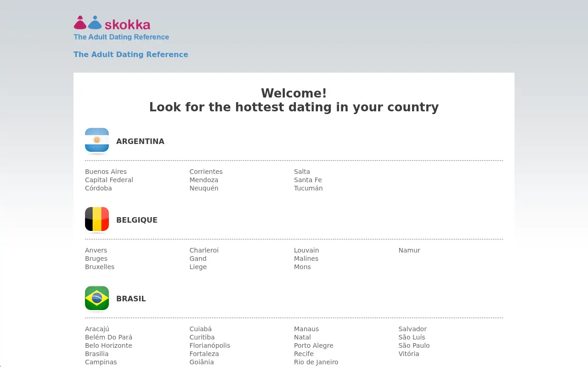Image resolution: width=588 pixels, height=368 pixels.
Task: Go to Mendoza listings
Action: (204, 180)
